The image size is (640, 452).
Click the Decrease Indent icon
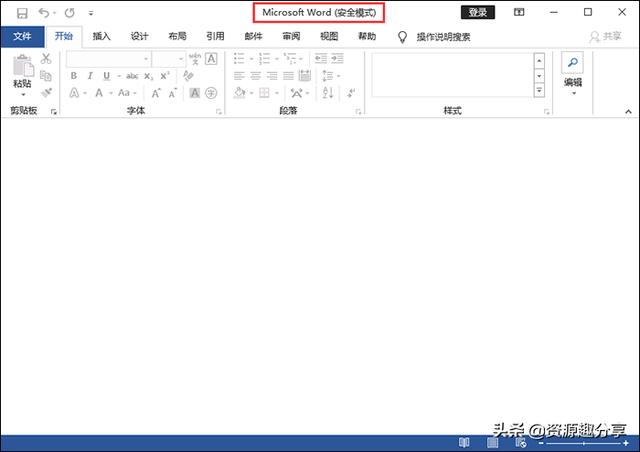pyautogui.click(x=321, y=59)
